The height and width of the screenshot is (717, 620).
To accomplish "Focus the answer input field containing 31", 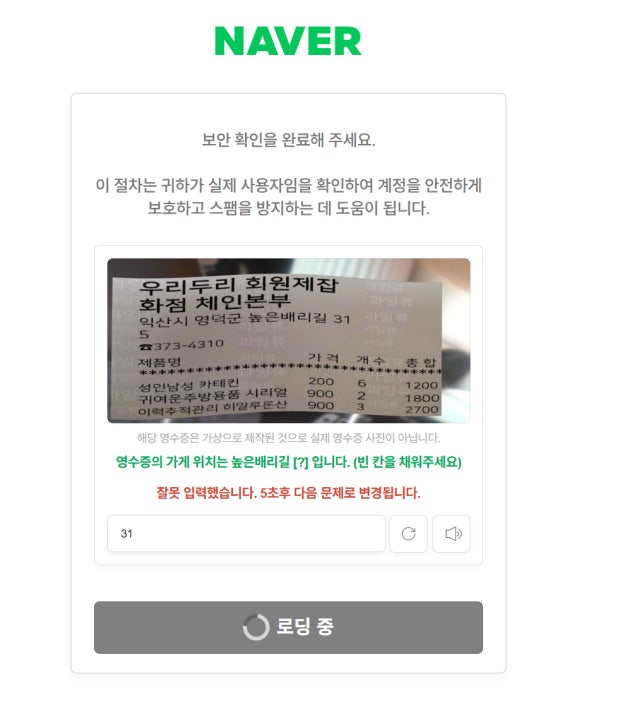I will coord(246,534).
